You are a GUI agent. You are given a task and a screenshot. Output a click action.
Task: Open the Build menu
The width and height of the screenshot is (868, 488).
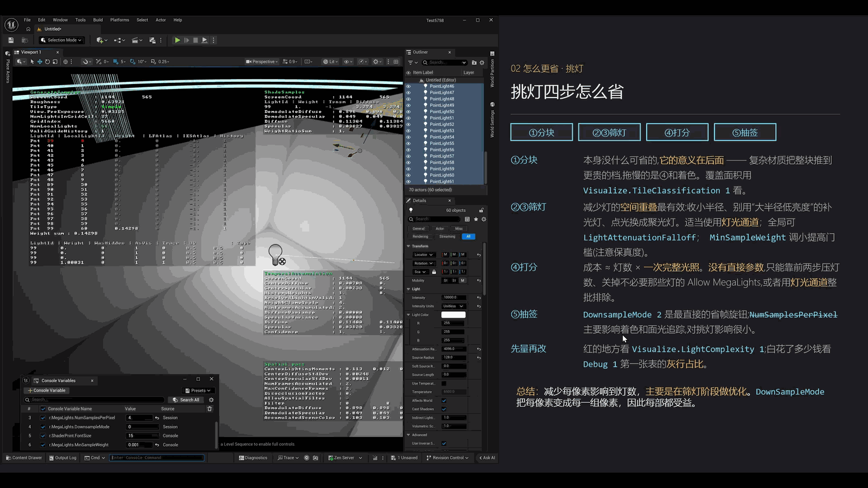click(98, 20)
